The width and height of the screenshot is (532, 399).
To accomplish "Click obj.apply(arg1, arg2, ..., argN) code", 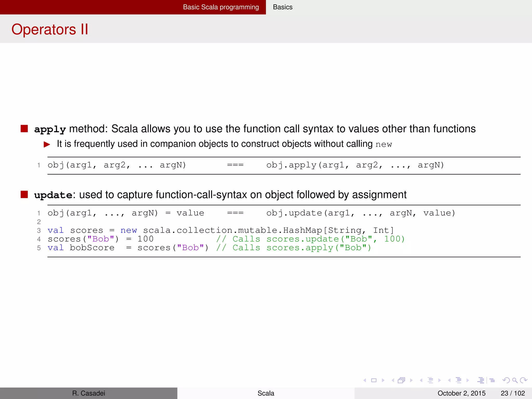I will coord(355,165).
